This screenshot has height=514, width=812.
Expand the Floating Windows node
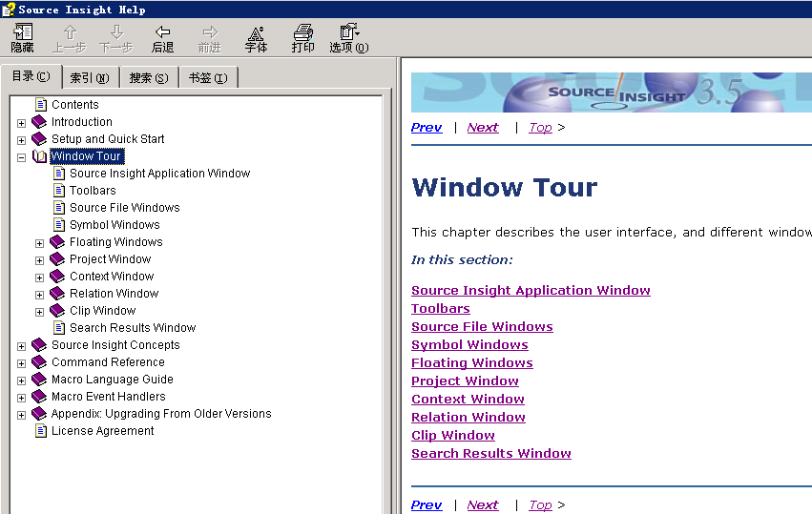pyautogui.click(x=39, y=243)
